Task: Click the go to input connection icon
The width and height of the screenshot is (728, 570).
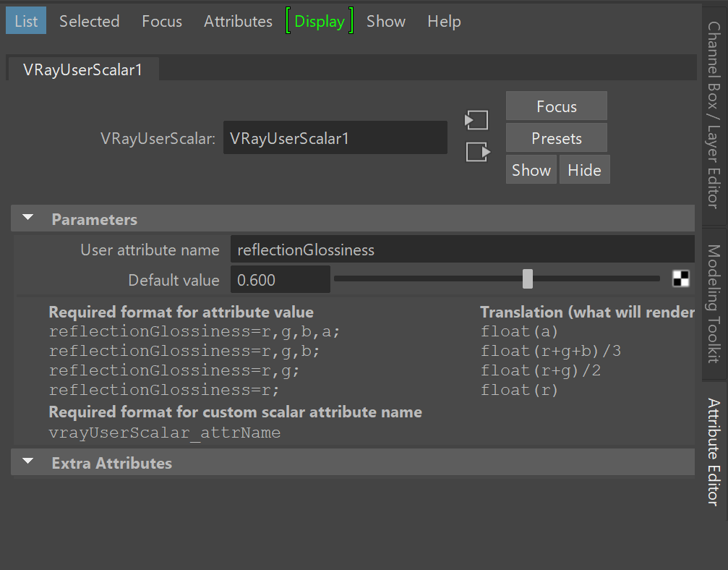Action: click(x=476, y=120)
